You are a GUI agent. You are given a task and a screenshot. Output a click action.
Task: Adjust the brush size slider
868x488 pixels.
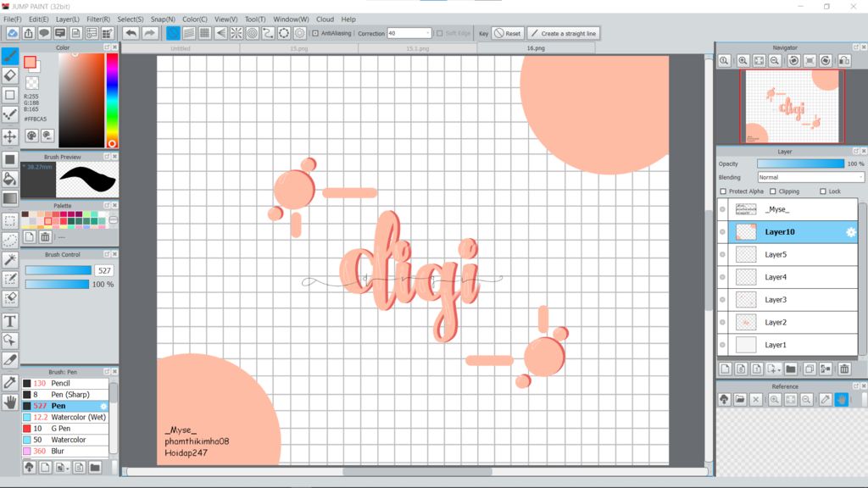point(58,270)
